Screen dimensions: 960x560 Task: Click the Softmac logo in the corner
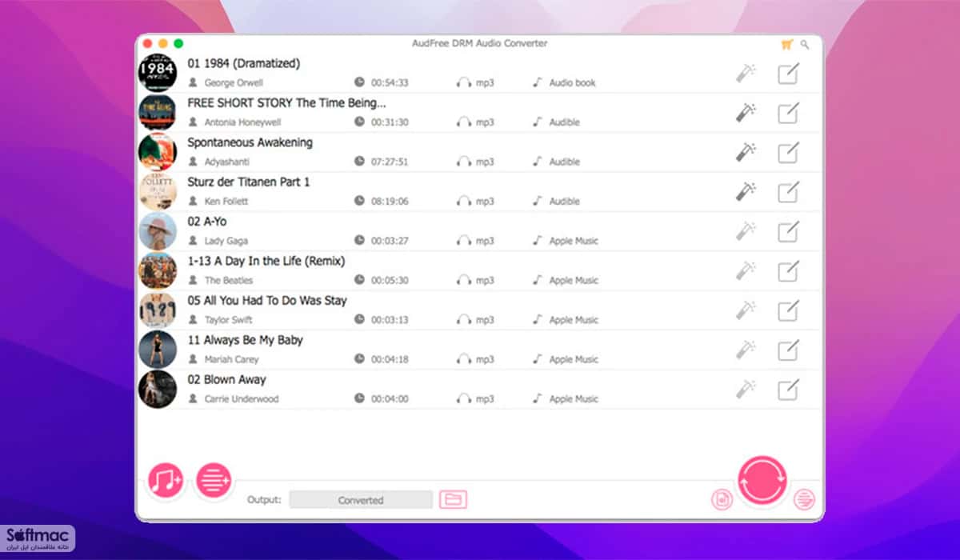click(x=38, y=539)
